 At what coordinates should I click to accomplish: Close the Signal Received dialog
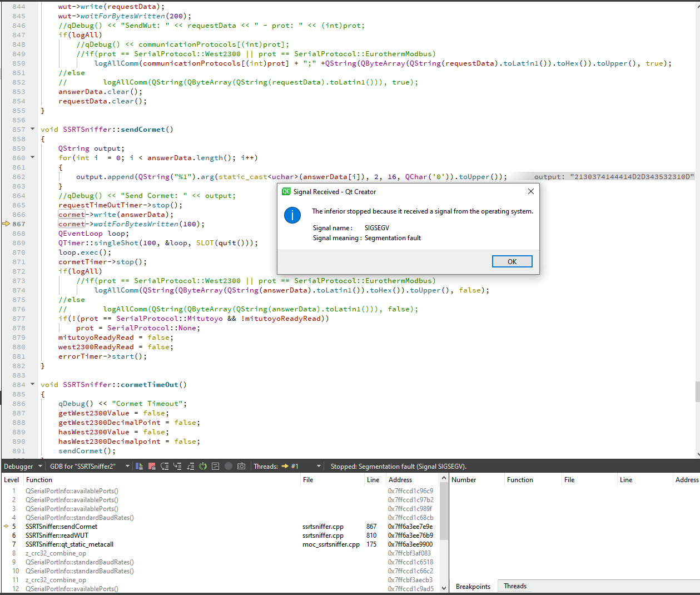click(x=530, y=191)
